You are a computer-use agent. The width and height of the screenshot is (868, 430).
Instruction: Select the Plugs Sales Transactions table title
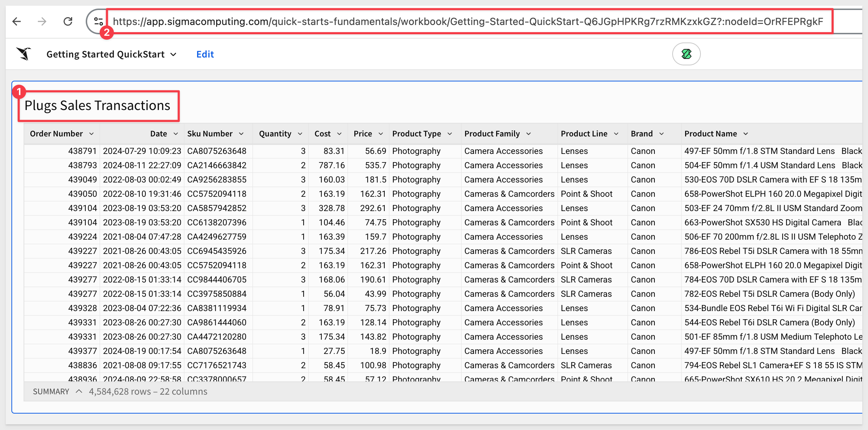tap(98, 105)
